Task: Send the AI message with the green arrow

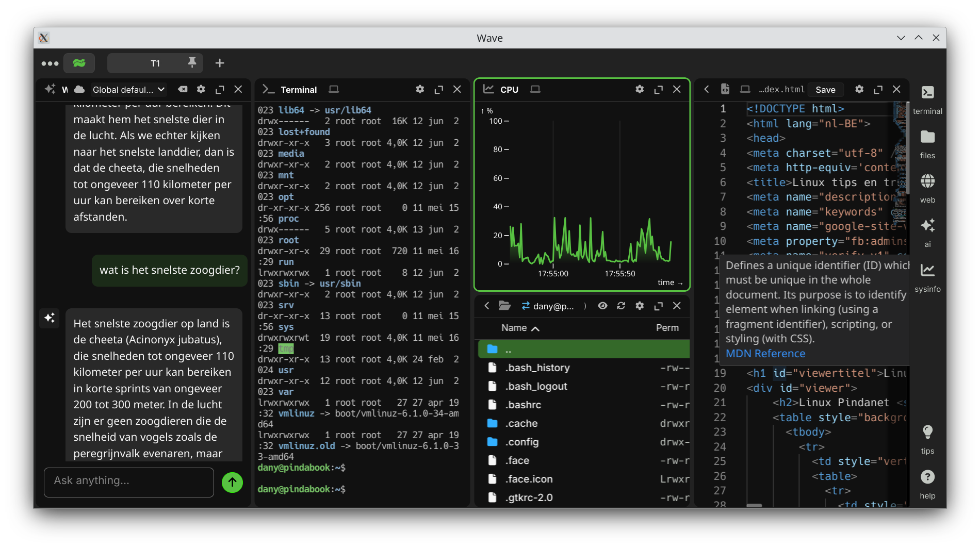Action: tap(233, 483)
